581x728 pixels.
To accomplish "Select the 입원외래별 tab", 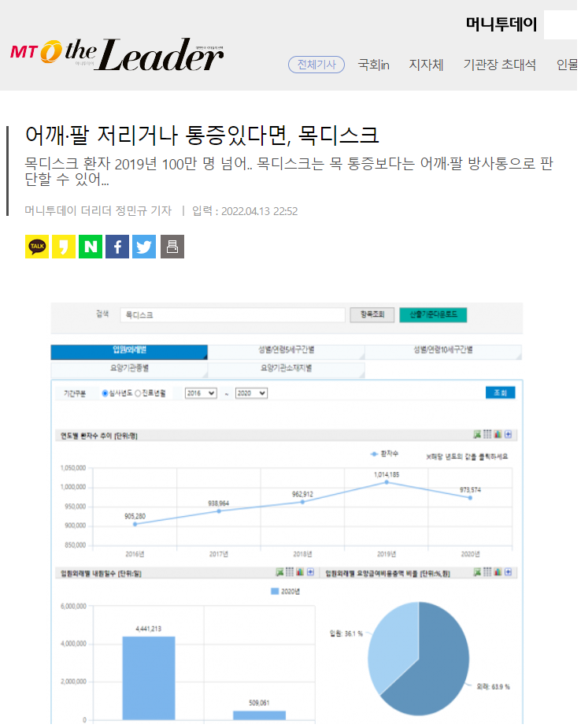I will click(129, 351).
